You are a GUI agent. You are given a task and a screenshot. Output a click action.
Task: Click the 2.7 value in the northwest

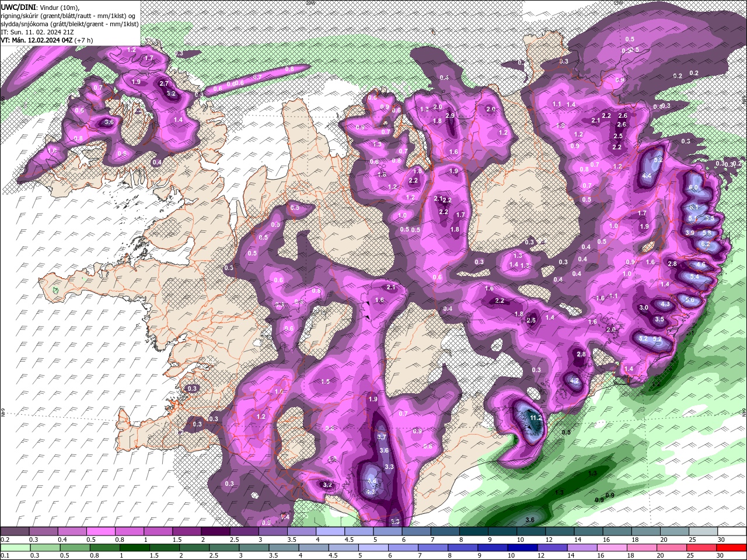coord(164,83)
